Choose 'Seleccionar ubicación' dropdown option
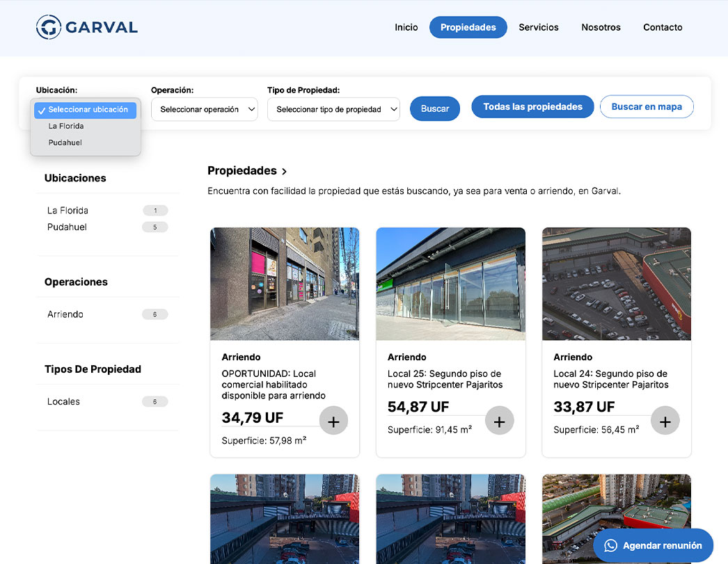The width and height of the screenshot is (728, 564). pyautogui.click(x=86, y=110)
